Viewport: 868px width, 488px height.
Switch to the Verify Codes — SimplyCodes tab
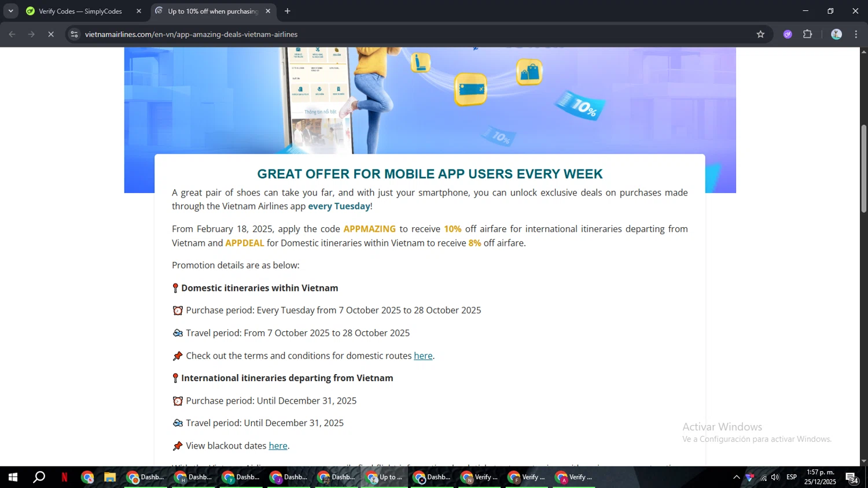[x=80, y=11]
